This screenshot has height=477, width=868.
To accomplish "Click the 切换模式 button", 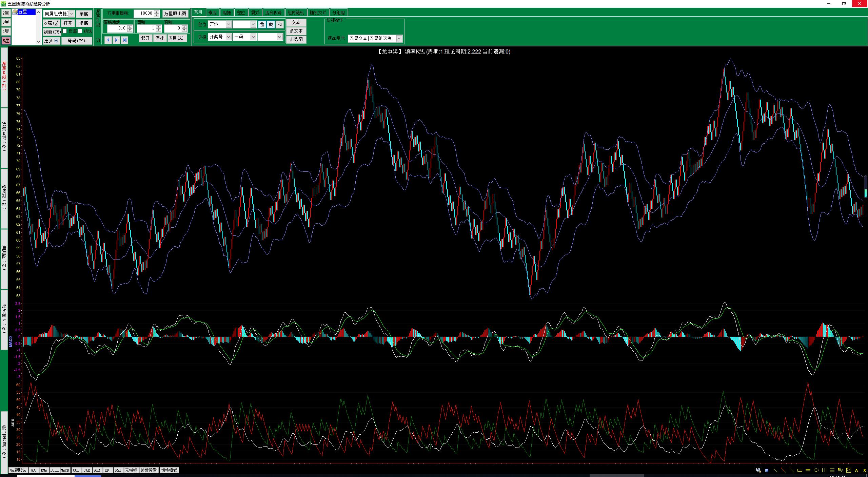I will [x=169, y=470].
